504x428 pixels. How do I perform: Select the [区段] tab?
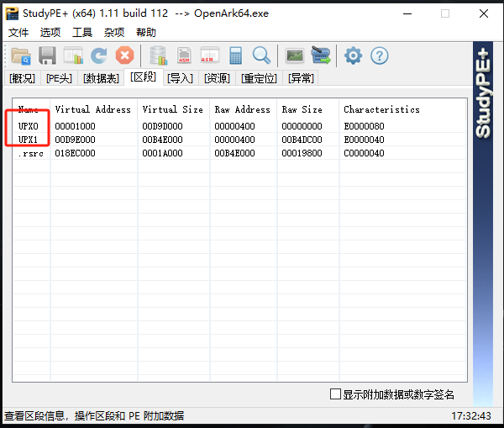click(x=143, y=77)
